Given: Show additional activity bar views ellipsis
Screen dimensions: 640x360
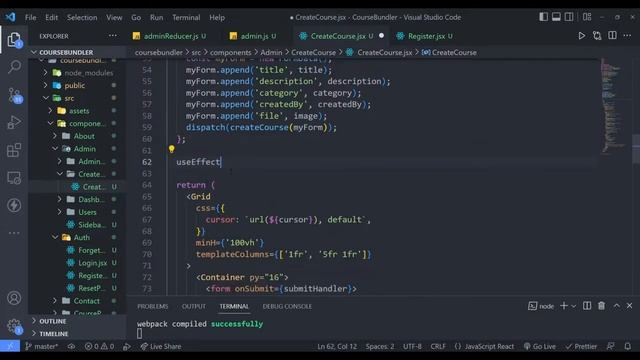Looking at the screenshot, I should [x=14, y=233].
